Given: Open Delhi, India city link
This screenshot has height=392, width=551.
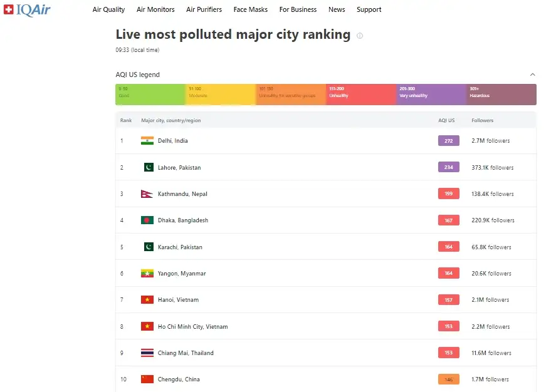Looking at the screenshot, I should tap(172, 141).
